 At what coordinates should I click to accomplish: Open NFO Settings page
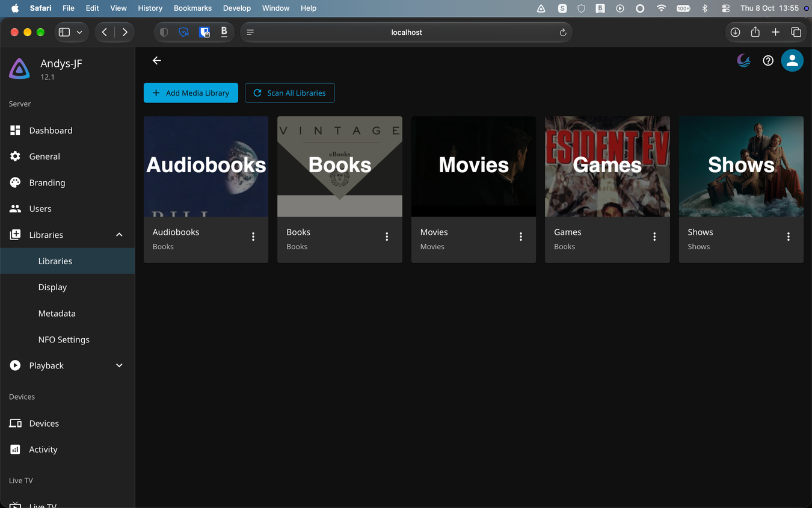(67, 339)
